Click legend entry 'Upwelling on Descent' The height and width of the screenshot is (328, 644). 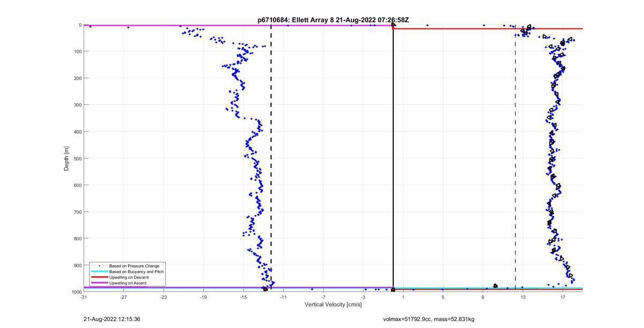[x=129, y=277]
